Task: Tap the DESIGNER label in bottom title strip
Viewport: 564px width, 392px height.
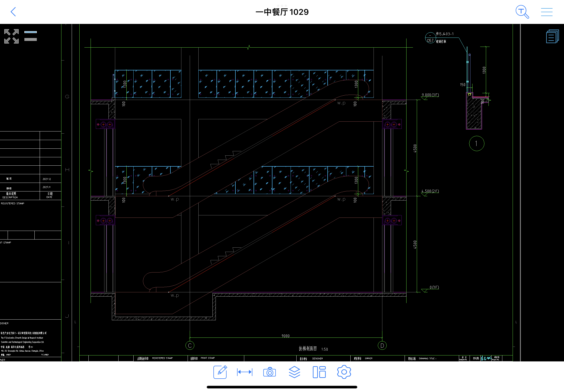Action: (317, 359)
